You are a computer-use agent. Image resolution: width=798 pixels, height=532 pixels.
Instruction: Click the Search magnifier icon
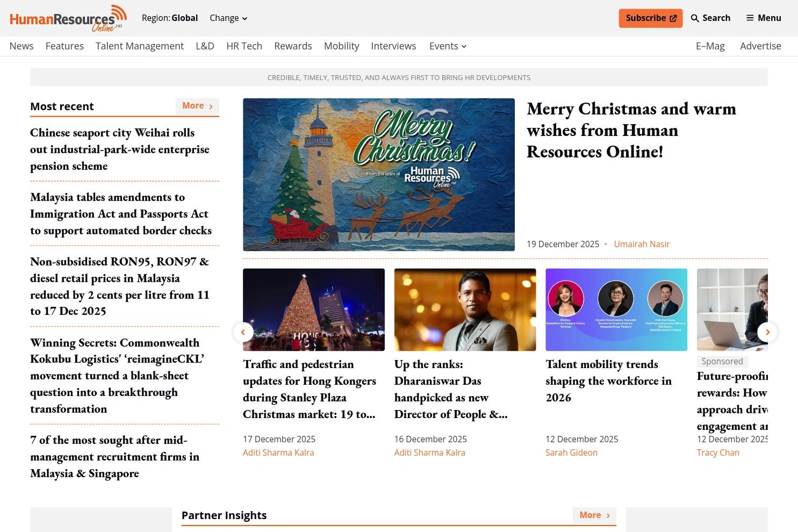pyautogui.click(x=695, y=18)
